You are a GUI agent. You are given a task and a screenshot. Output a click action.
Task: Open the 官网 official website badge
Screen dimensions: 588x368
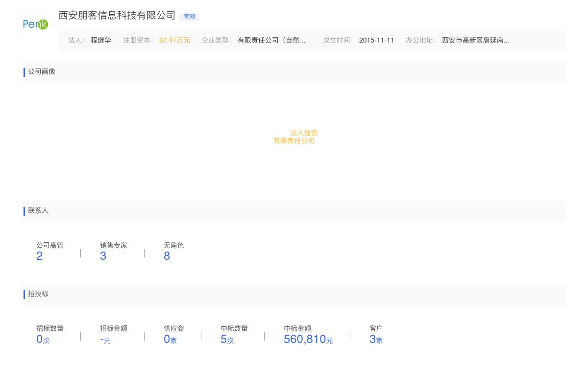click(189, 17)
